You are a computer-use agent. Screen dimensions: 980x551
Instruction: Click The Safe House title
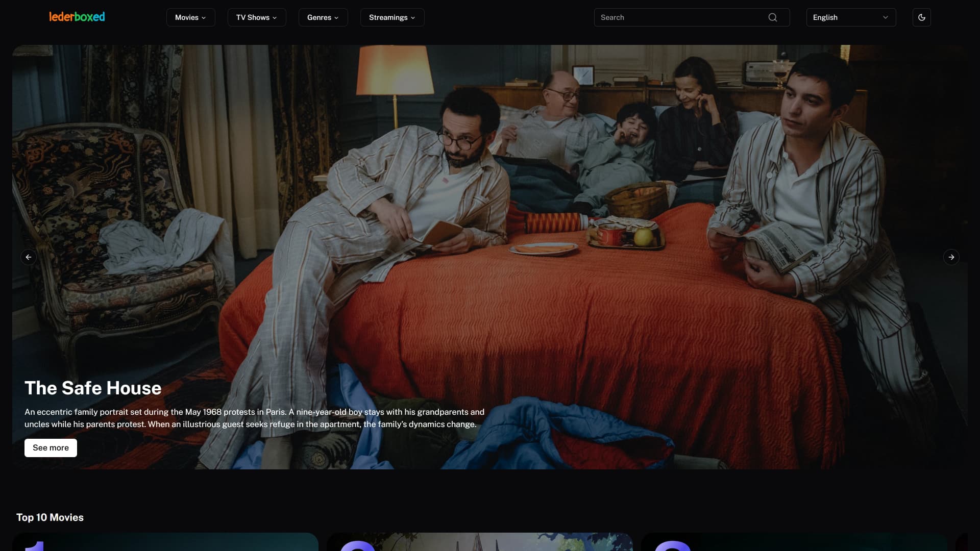[x=93, y=388]
